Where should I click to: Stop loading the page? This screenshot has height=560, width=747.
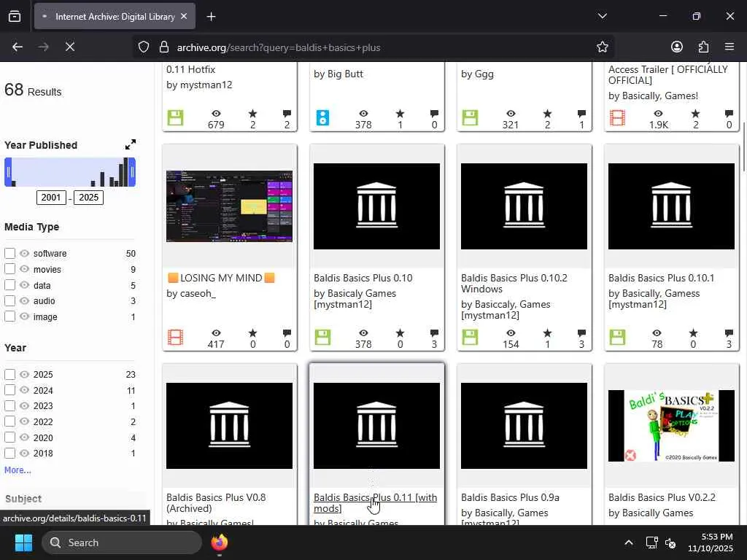[x=69, y=47]
